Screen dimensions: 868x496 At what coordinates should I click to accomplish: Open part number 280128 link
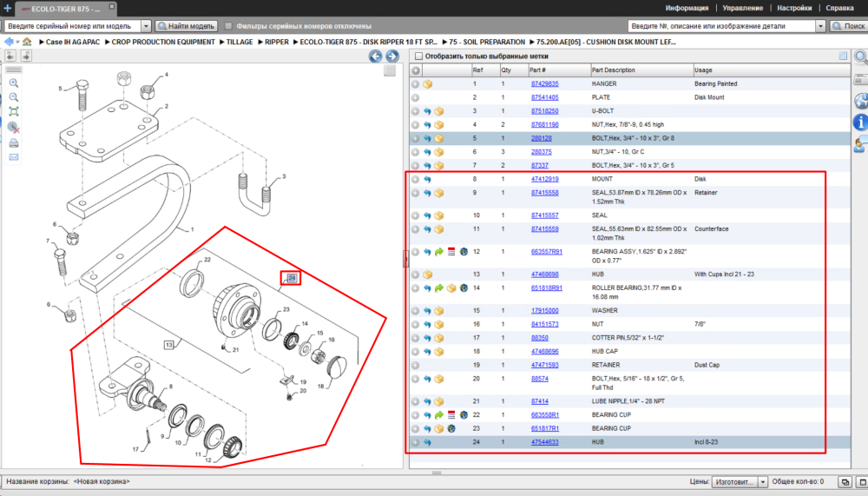[542, 138]
